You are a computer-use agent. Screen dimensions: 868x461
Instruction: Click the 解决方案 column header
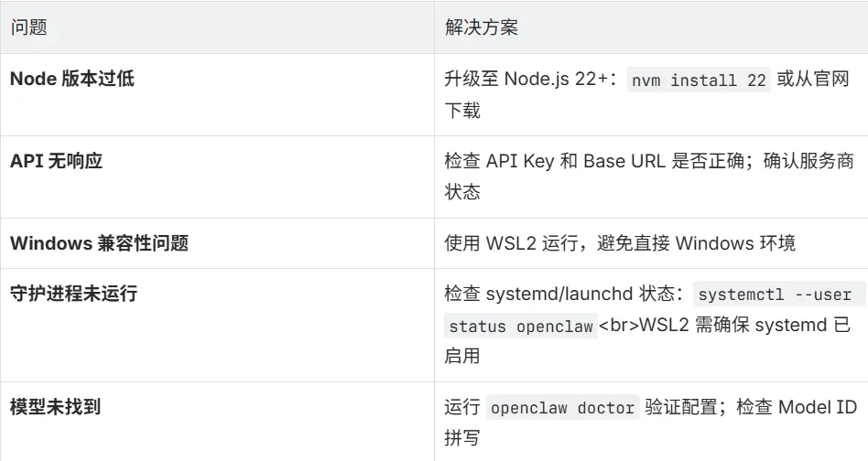click(x=481, y=27)
